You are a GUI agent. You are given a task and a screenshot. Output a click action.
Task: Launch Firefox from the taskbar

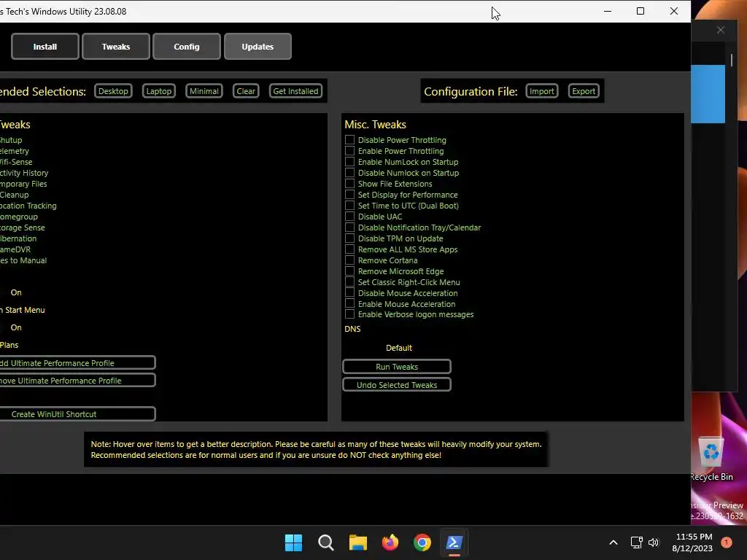[x=390, y=542]
